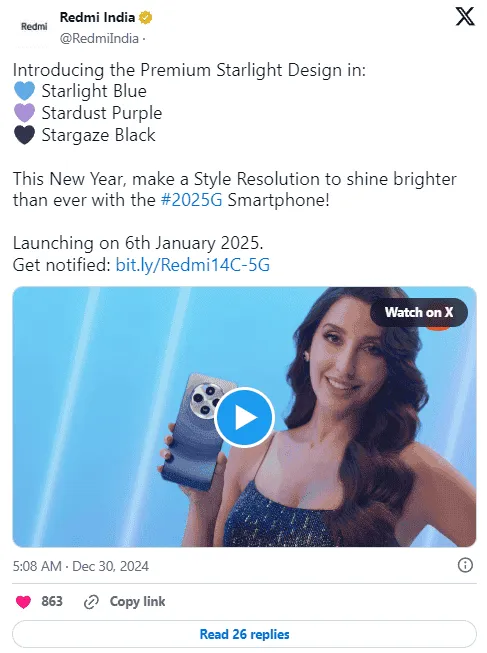Click the chain link copy icon
The image size is (487, 653).
pyautogui.click(x=91, y=602)
